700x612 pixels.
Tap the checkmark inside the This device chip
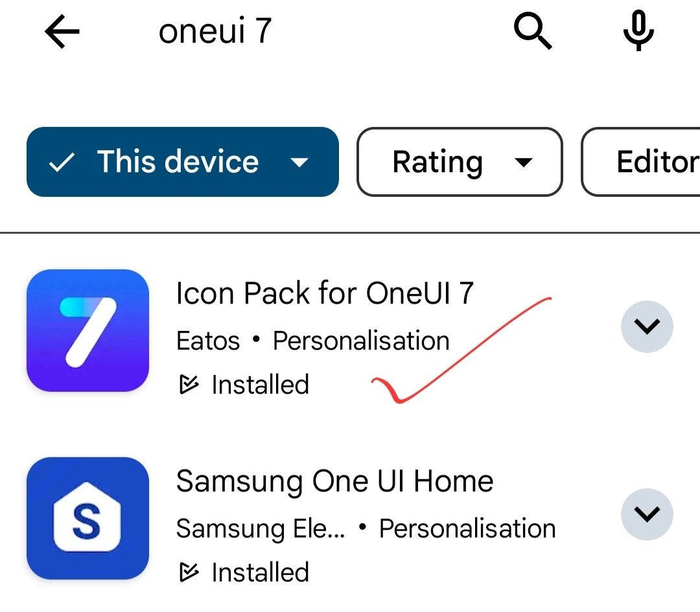pyautogui.click(x=62, y=162)
